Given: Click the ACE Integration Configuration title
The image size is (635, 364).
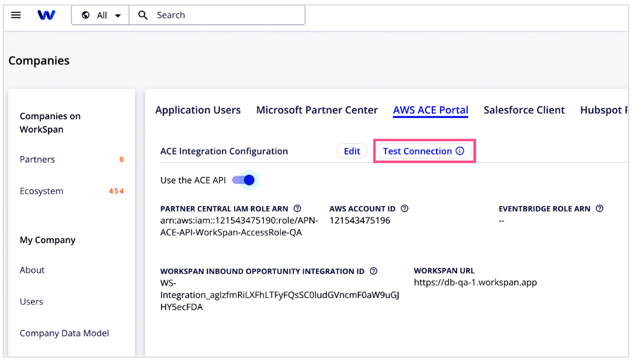Looking at the screenshot, I should point(224,151).
